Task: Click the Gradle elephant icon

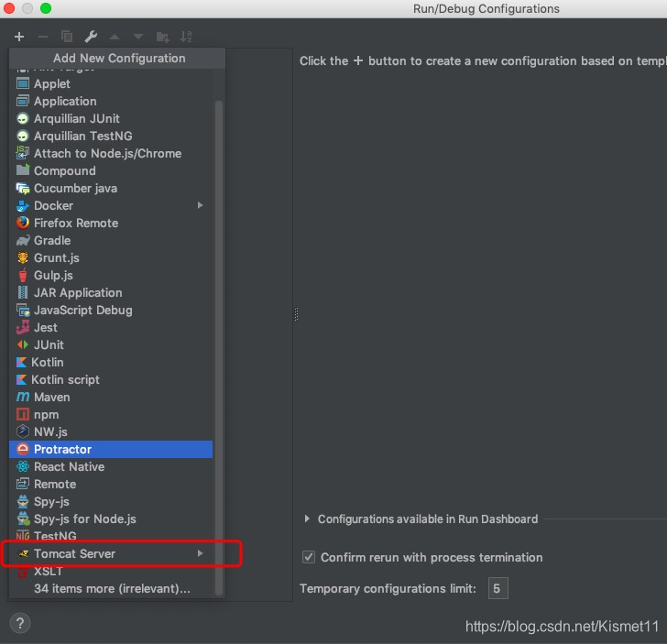Action: pyautogui.click(x=23, y=241)
